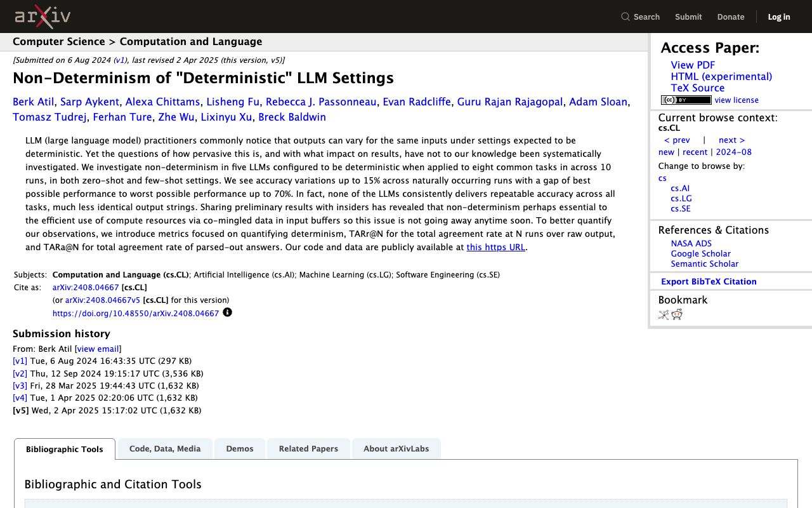Open View PDF link
The height and width of the screenshot is (508, 812).
click(x=693, y=65)
